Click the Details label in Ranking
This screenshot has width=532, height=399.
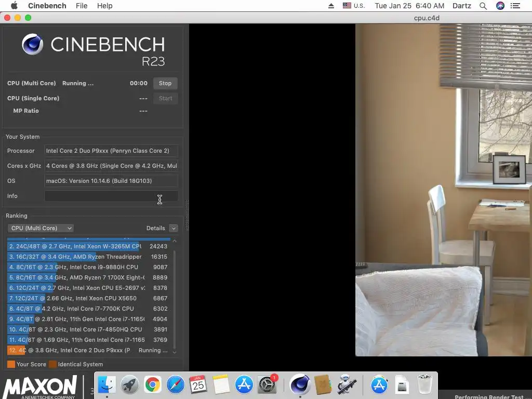pyautogui.click(x=155, y=228)
